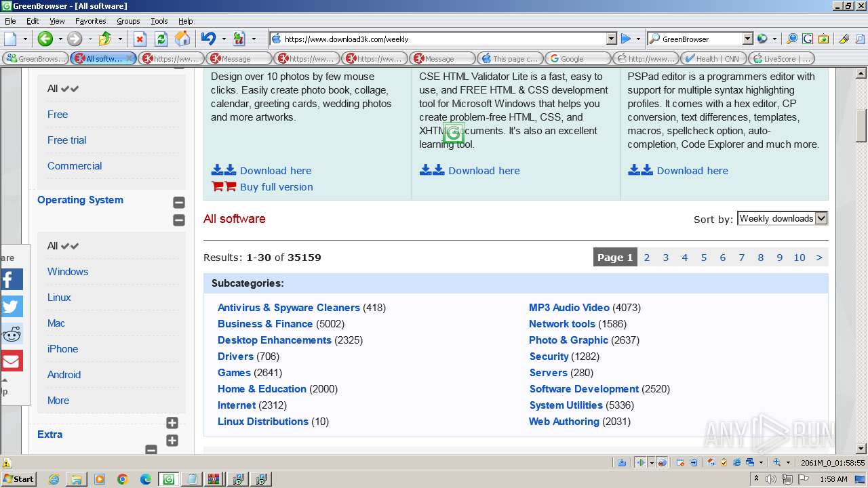Go to the Home page icon
The width and height of the screenshot is (868, 488).
coord(182,39)
